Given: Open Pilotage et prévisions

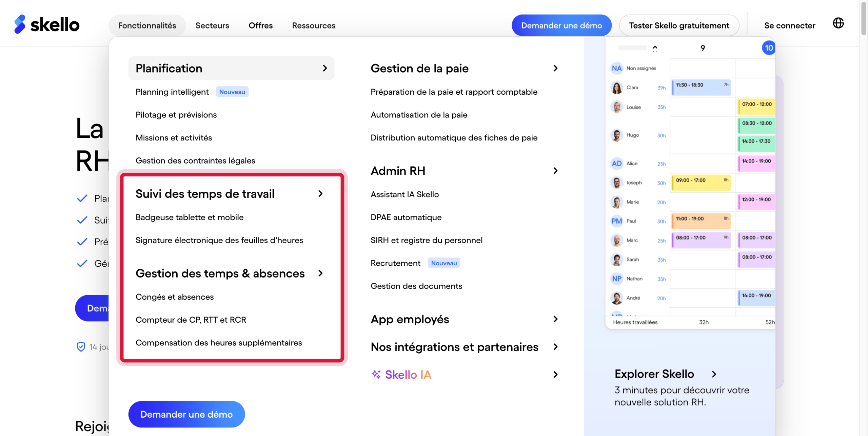Looking at the screenshot, I should 176,115.
